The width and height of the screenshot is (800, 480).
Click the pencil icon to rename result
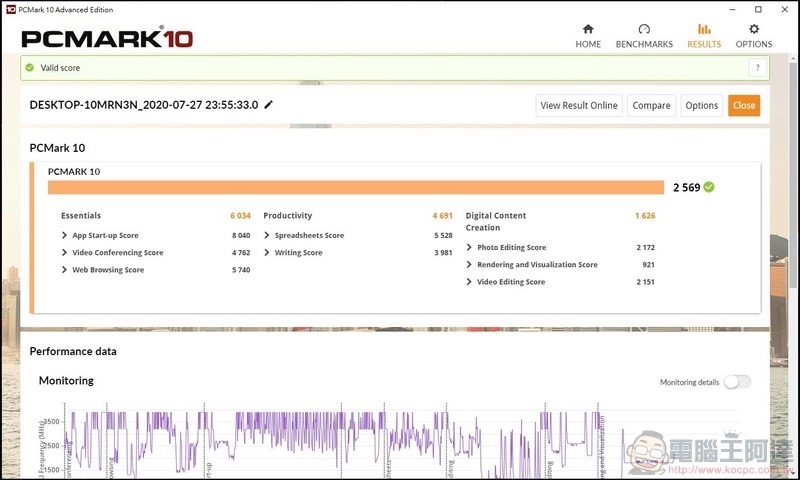[x=268, y=105]
